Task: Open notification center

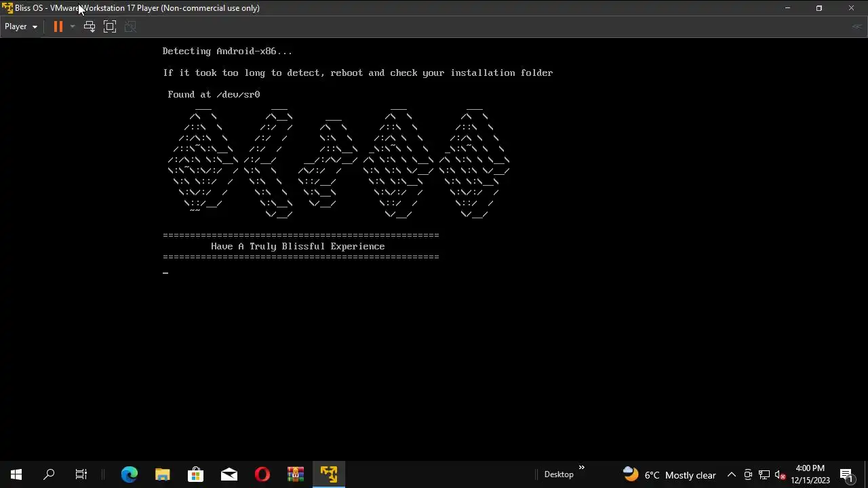Action: pos(847,474)
